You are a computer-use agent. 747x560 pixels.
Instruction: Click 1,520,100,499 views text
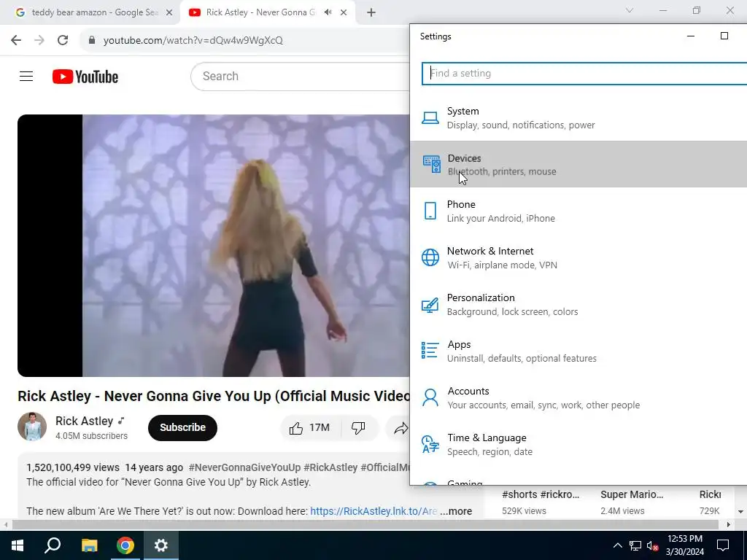pos(73,467)
